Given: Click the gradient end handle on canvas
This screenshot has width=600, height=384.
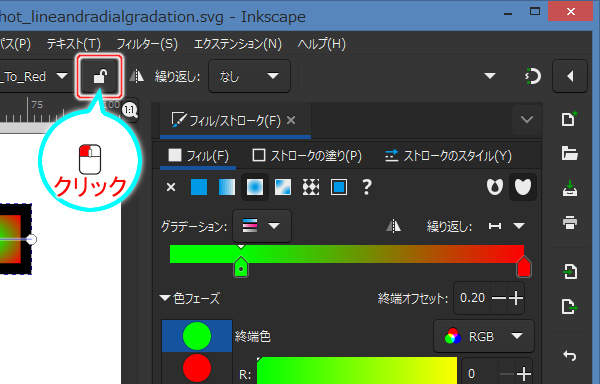Looking at the screenshot, I should pos(32,239).
